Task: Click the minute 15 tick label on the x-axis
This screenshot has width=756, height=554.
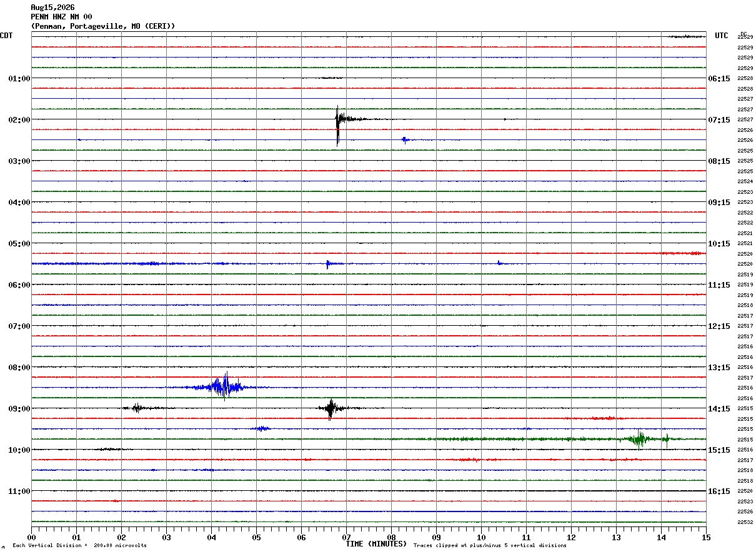Action: (x=705, y=537)
